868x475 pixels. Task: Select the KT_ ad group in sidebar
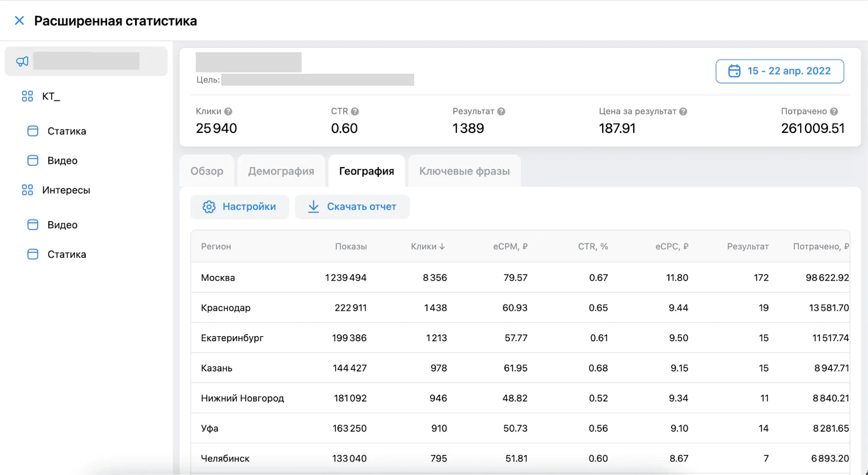[51, 97]
